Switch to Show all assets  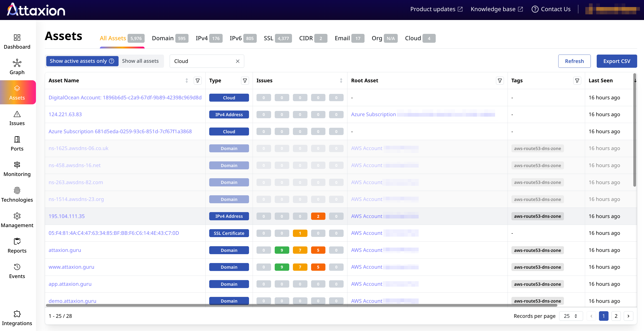pyautogui.click(x=140, y=61)
